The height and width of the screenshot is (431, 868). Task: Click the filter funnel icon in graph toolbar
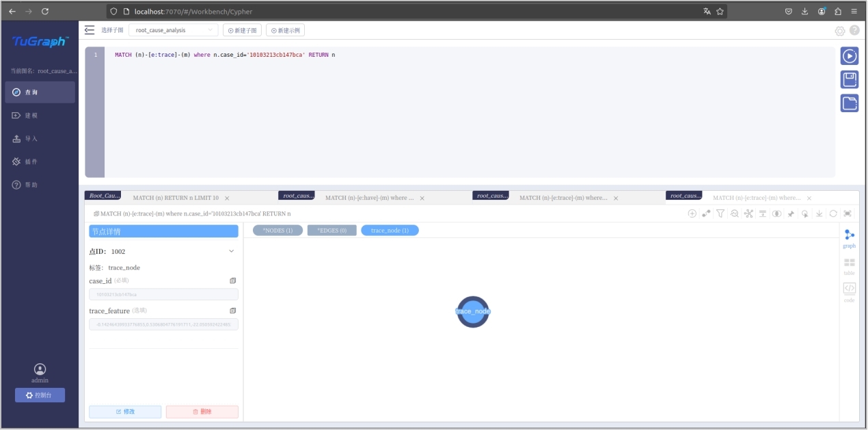(720, 213)
